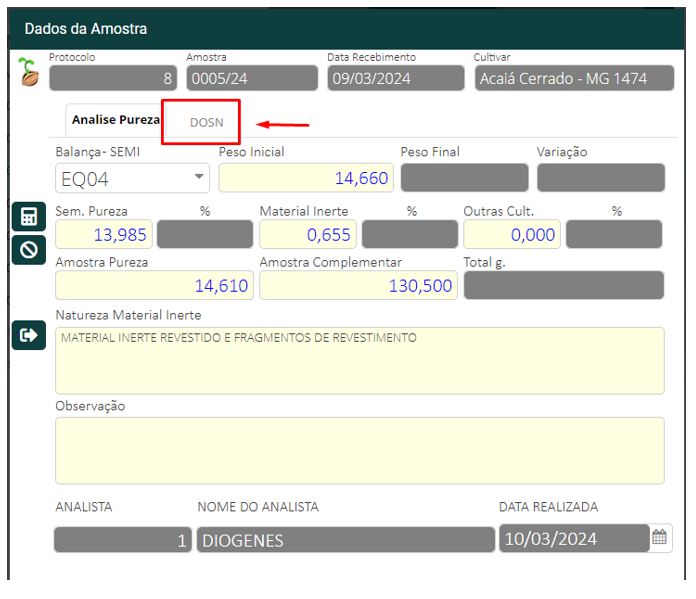This screenshot has height=599, width=696.
Task: Click the calculator icon button
Action: coord(28,217)
